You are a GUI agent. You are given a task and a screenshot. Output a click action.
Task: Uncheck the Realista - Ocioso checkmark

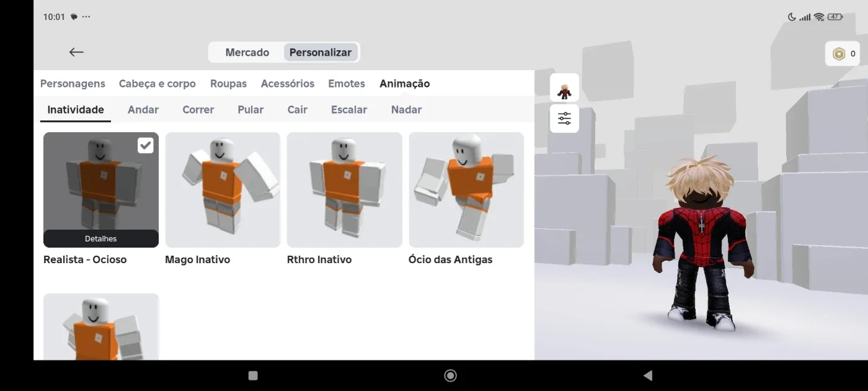pyautogui.click(x=145, y=145)
